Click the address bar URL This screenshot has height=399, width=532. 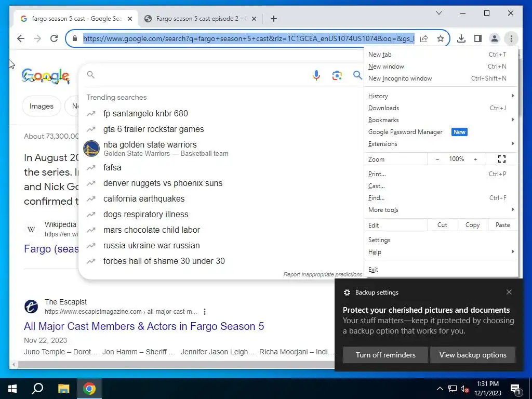click(x=249, y=38)
